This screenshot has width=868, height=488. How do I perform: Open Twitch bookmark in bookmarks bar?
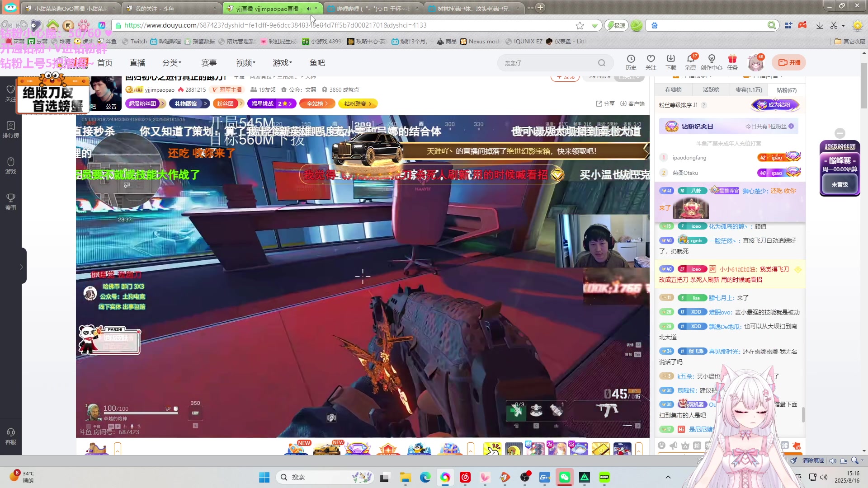point(135,42)
